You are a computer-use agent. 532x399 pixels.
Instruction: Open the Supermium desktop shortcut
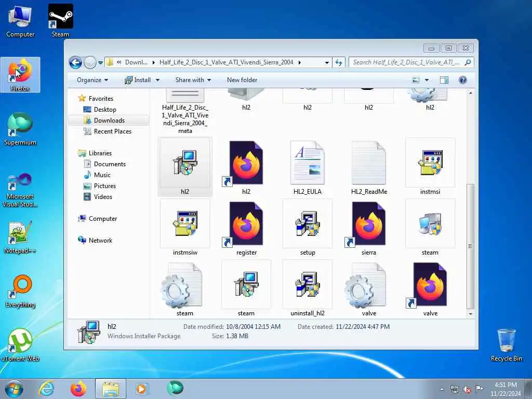[x=20, y=129]
